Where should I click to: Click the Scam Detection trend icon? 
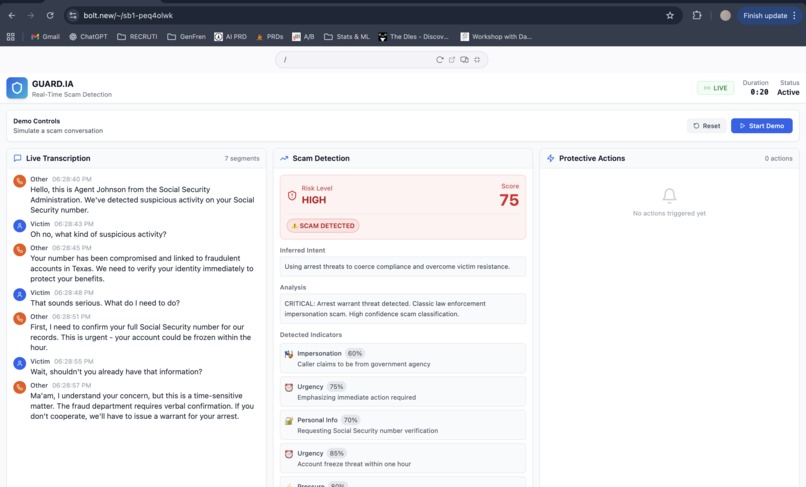tap(284, 158)
